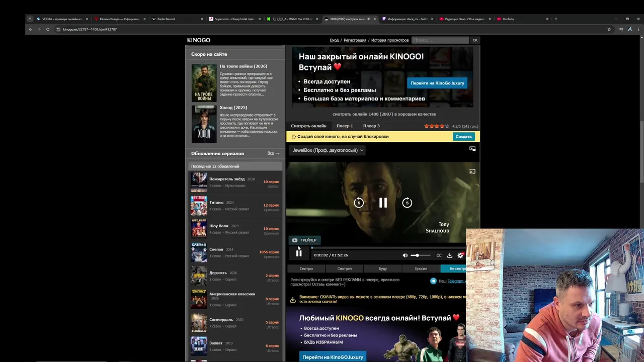Open the ТРЕЙЛЕР YouTube button
Viewport: 644px width, 362px height.
click(304, 240)
